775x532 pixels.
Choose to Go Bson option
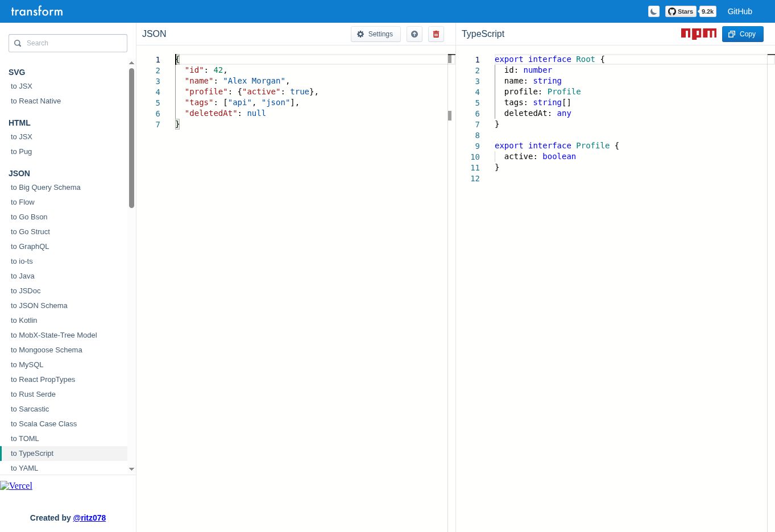[x=64, y=217]
